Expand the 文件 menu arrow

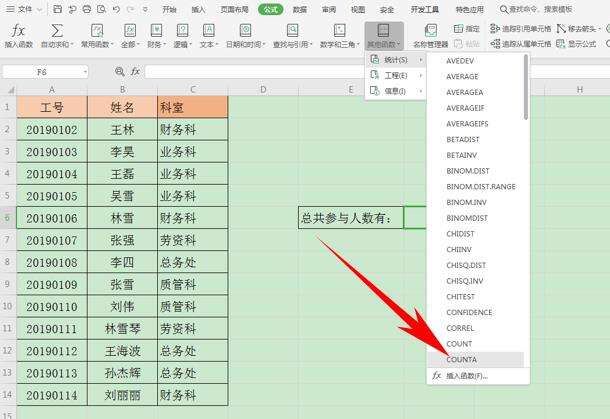pyautogui.click(x=40, y=9)
